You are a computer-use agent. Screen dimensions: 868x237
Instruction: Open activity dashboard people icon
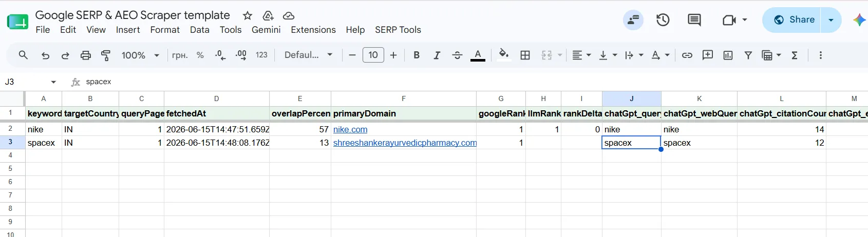(633, 20)
